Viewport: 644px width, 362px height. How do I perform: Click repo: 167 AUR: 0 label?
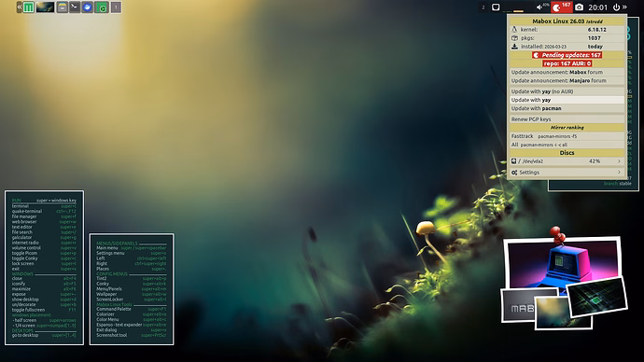(x=567, y=63)
